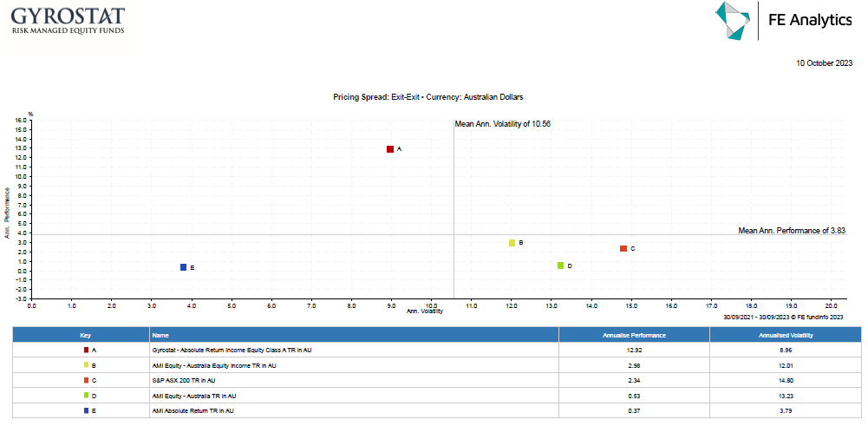Click blue key swatch in row E
The height and width of the screenshot is (426, 868).
tap(86, 410)
